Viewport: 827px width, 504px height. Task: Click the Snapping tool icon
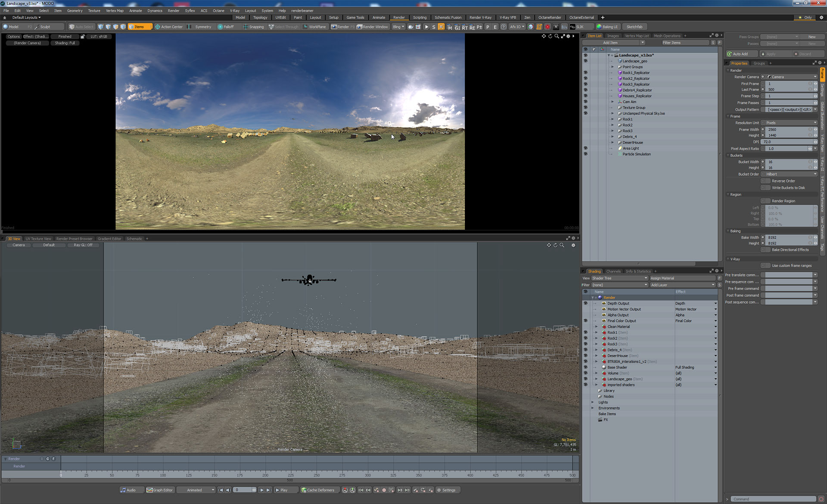246,27
